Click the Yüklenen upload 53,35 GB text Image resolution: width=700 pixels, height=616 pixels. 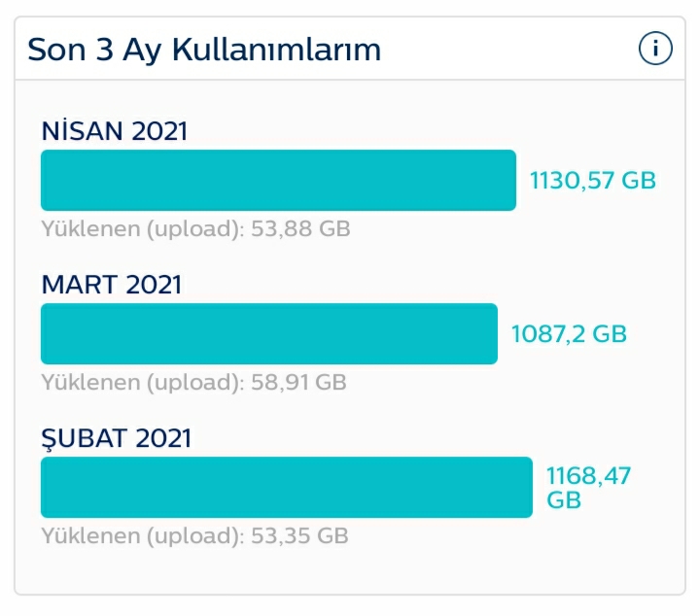(x=195, y=535)
